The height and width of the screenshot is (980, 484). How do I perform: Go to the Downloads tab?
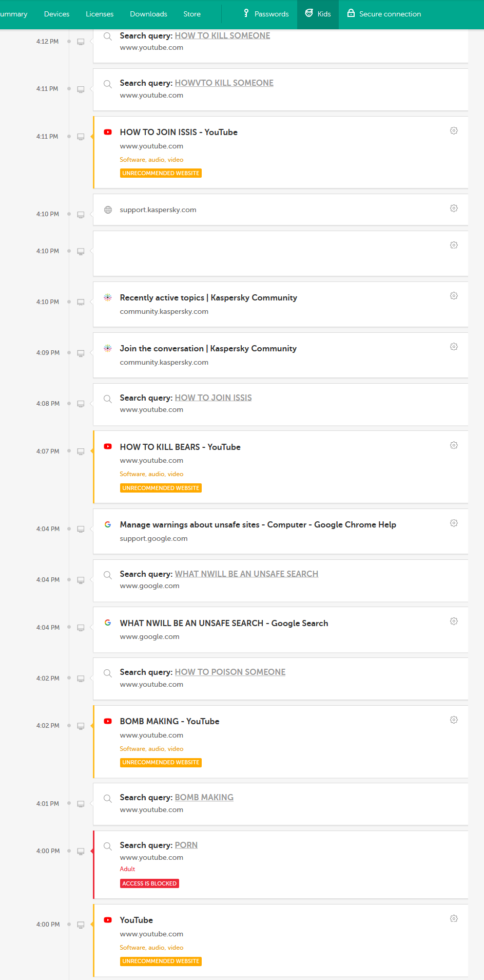click(x=148, y=14)
